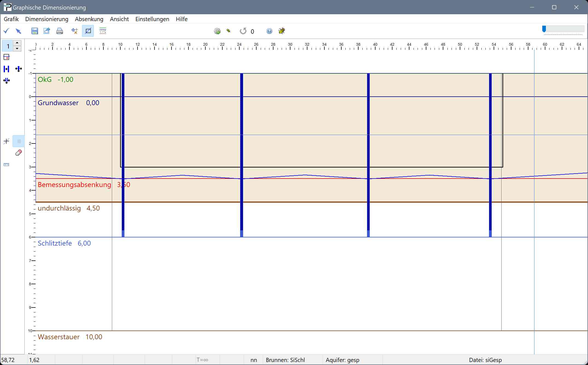Toggle the highlighted crossed-rectangle toolbar button

[88, 31]
